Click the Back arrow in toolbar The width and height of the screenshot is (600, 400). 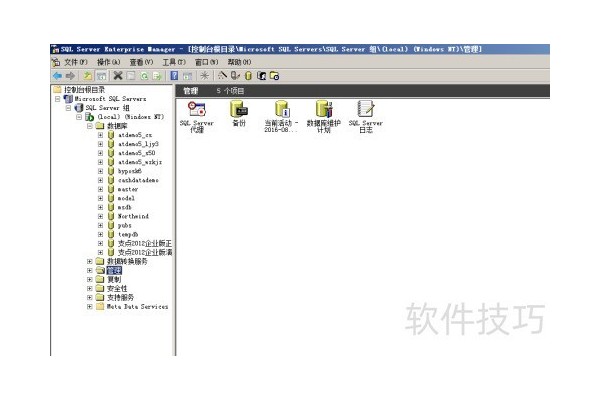(x=57, y=76)
